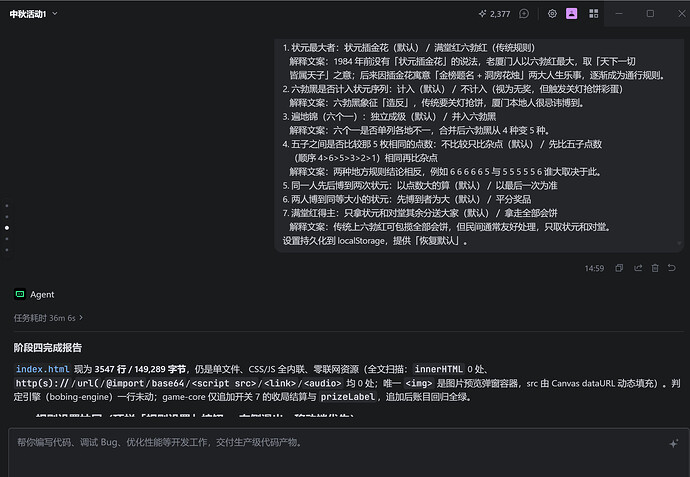Copy the user message sent at 14:59
The image size is (690, 477).
(619, 268)
